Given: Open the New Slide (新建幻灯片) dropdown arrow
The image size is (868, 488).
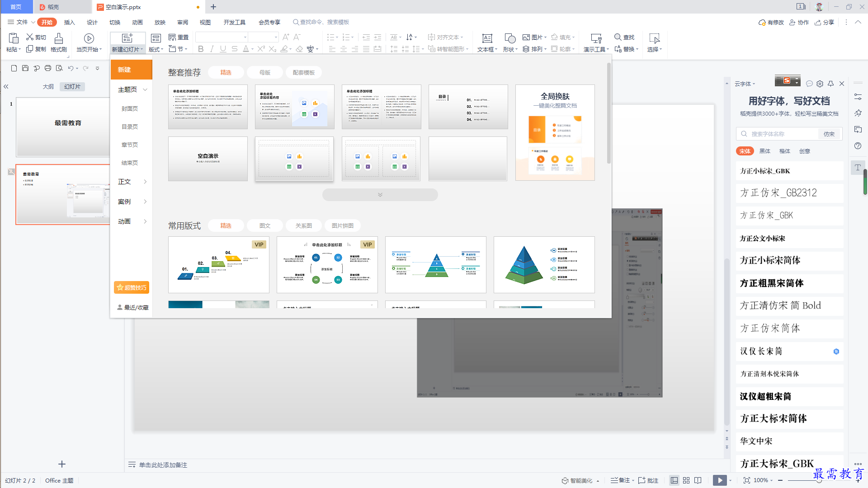Looking at the screenshot, I should coord(142,50).
